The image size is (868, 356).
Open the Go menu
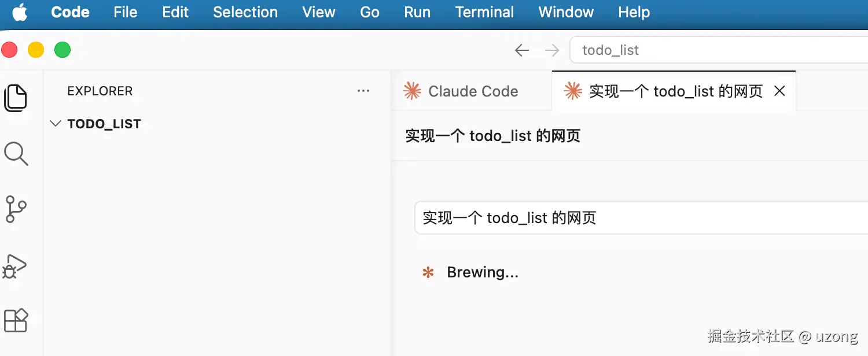[370, 12]
